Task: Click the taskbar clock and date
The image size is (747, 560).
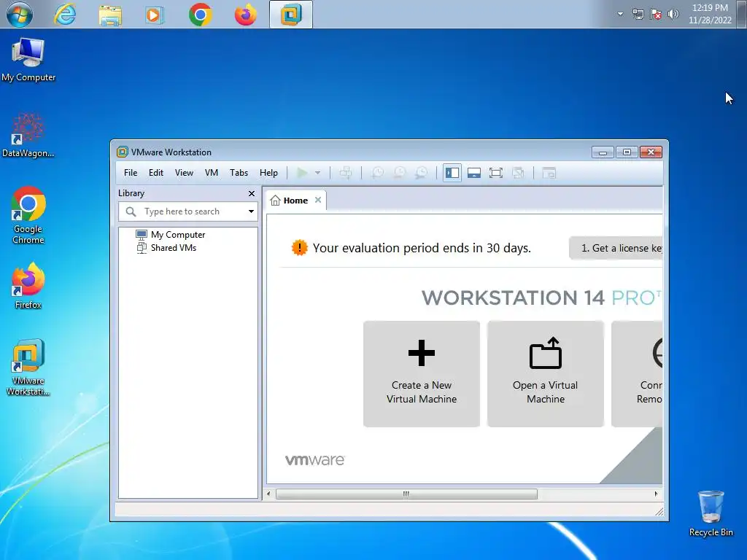Action: click(x=710, y=14)
